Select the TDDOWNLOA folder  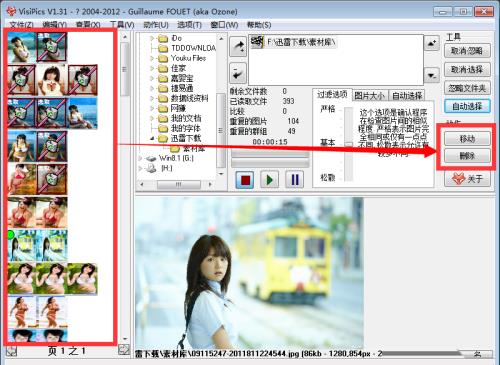pos(193,49)
